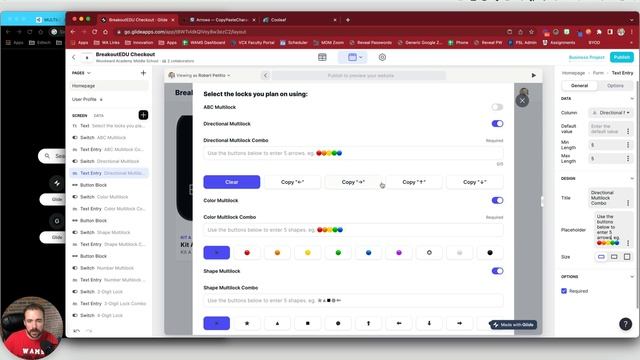Open Default value options menu
640x360 pixels.
click(628, 131)
